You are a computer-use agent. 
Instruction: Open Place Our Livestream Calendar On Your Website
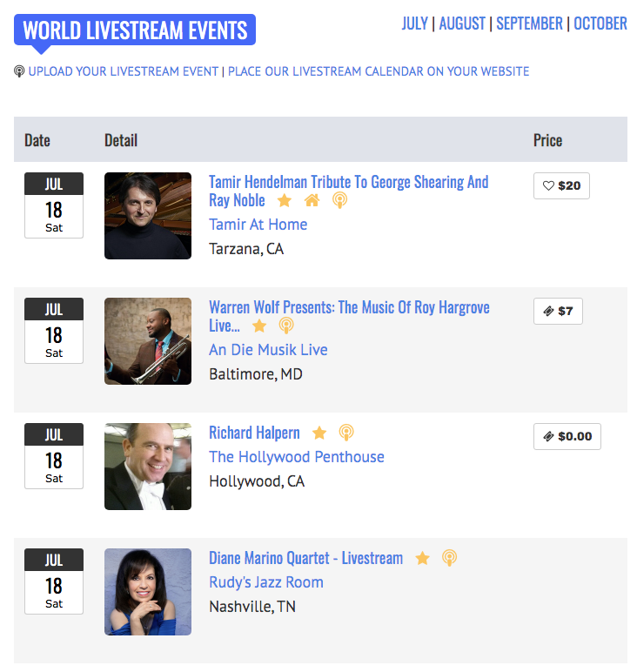379,71
